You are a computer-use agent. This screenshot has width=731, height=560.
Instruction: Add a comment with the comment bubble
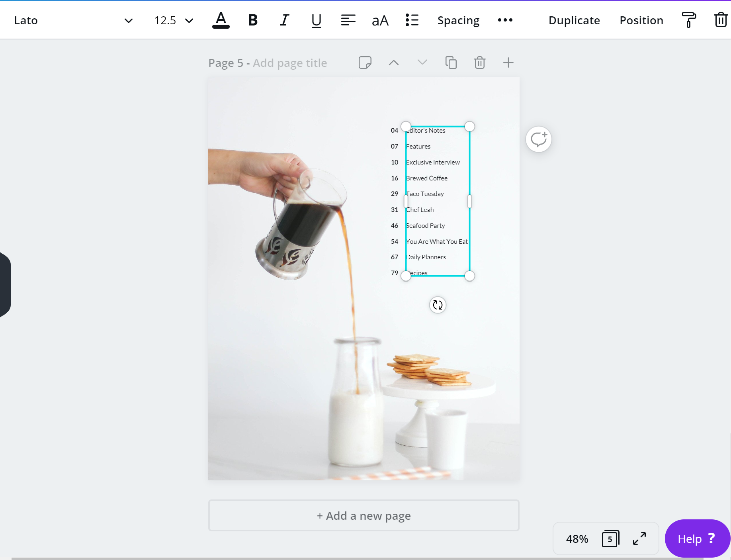tap(539, 139)
